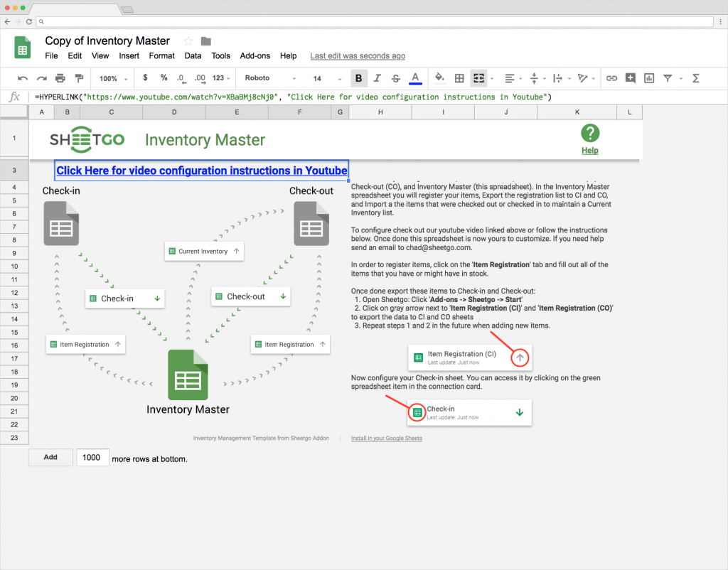The height and width of the screenshot is (570, 728).
Task: Click the insert comment icon
Action: pos(630,78)
